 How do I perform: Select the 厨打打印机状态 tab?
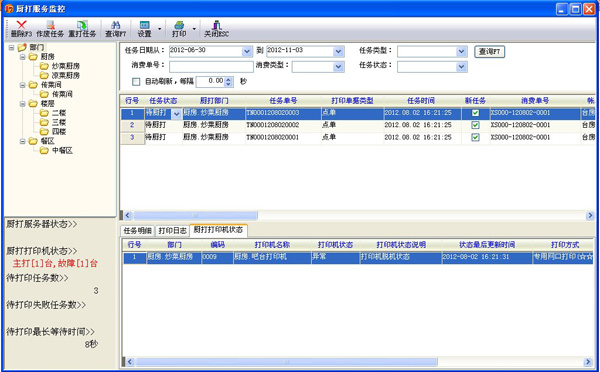[218, 230]
